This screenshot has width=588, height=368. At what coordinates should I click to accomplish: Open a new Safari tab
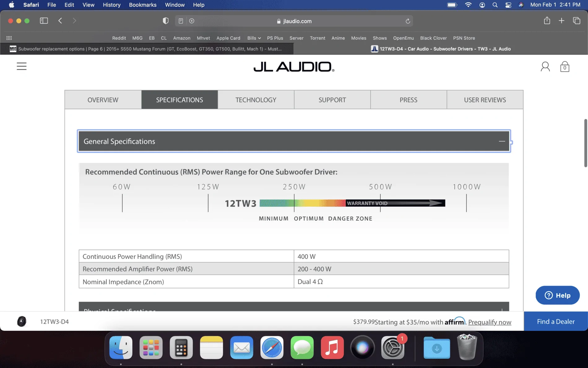click(x=561, y=21)
